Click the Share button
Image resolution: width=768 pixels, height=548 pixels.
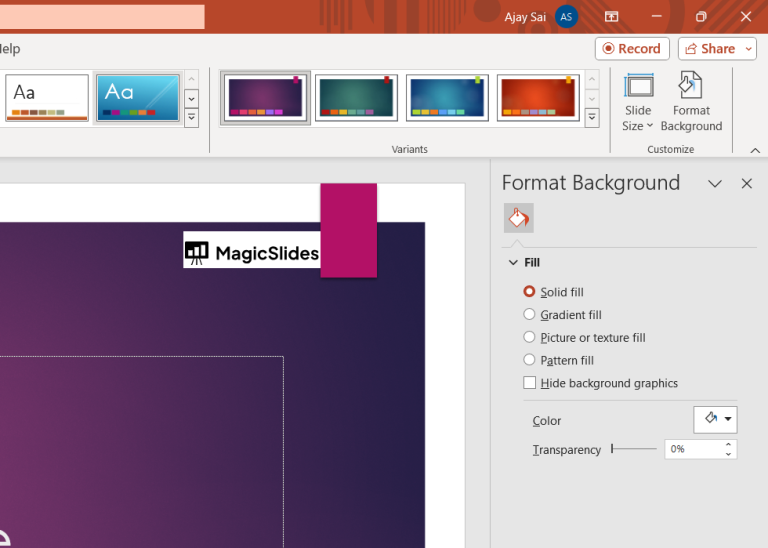711,48
